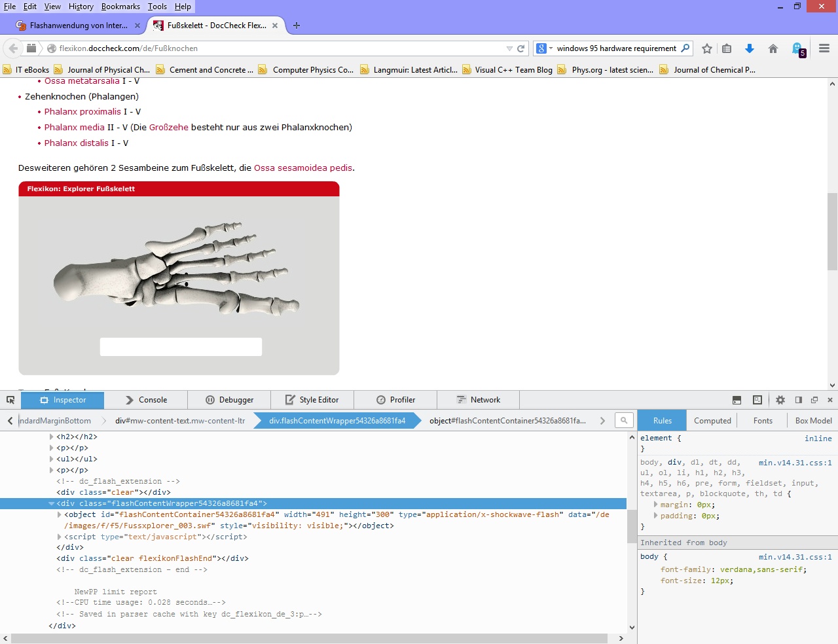The width and height of the screenshot is (838, 644).
Task: Expand the ul node in the markup tree
Action: tap(51, 459)
